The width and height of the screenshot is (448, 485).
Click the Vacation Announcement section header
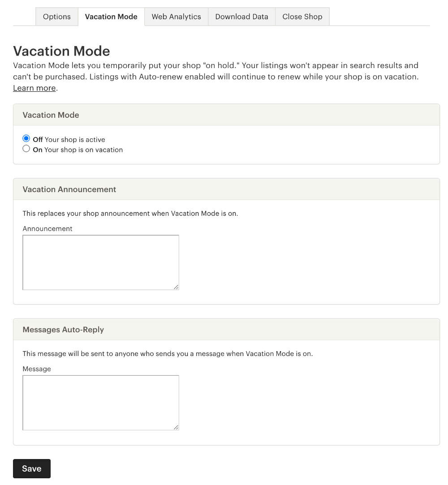[69, 189]
